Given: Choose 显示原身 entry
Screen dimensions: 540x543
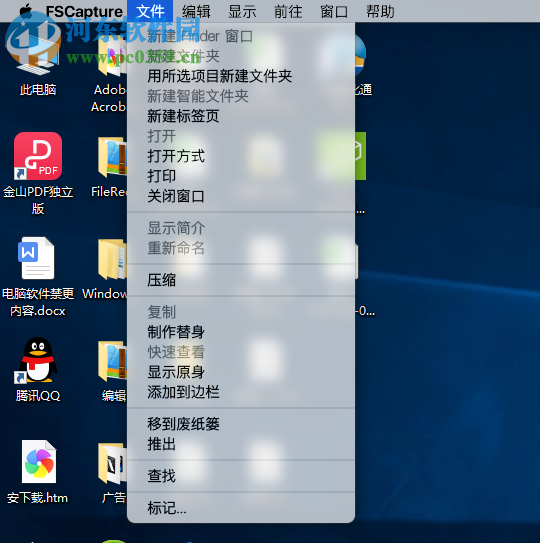Looking at the screenshot, I should pyautogui.click(x=241, y=372).
